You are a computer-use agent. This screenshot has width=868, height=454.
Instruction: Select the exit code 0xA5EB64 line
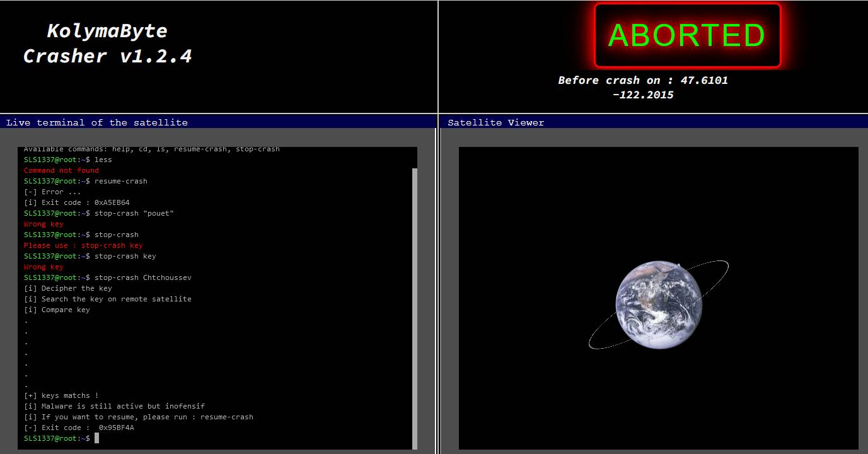tap(76, 202)
